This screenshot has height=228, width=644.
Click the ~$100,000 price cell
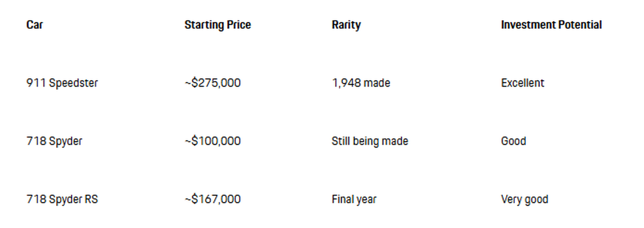[x=213, y=141]
